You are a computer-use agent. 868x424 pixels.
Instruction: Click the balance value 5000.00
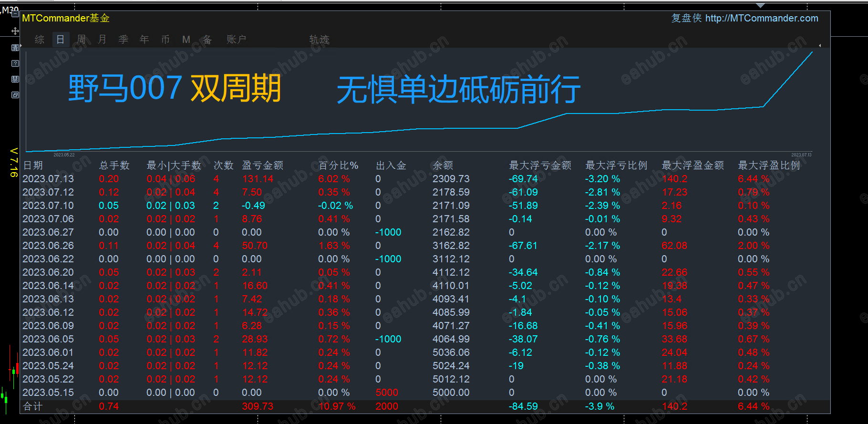pyautogui.click(x=451, y=393)
